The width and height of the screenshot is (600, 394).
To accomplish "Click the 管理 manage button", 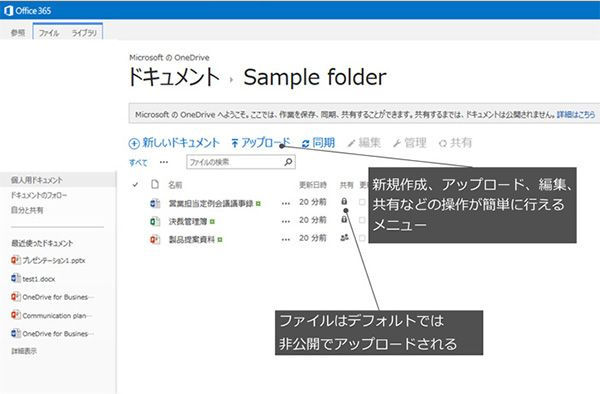I will [410, 143].
